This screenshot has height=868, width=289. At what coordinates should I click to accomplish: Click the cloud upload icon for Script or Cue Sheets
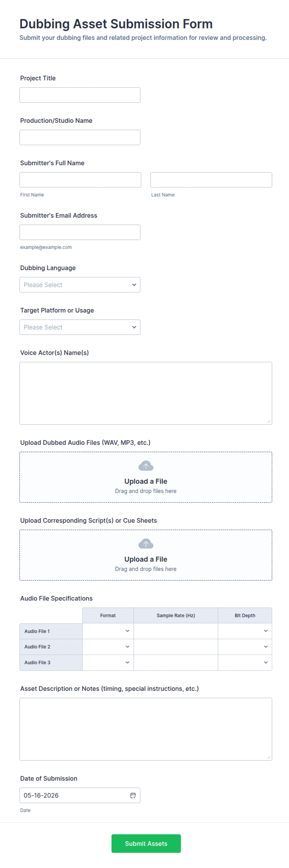(x=146, y=544)
